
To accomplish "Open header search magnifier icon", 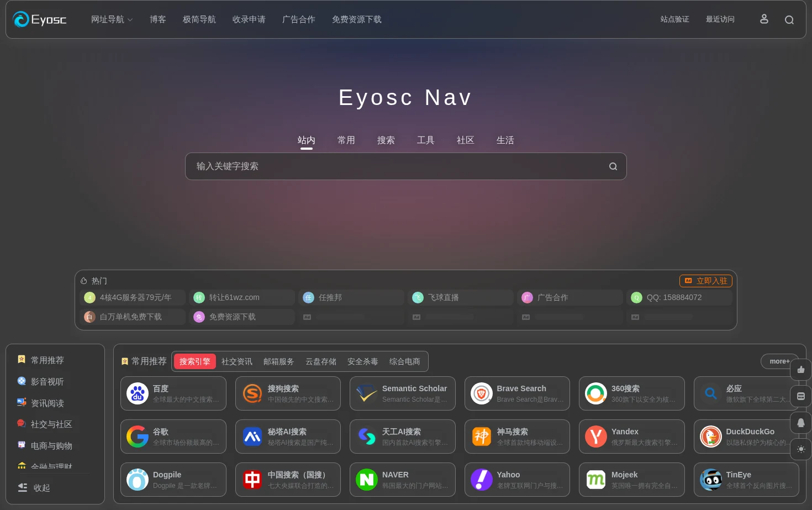I will [789, 20].
